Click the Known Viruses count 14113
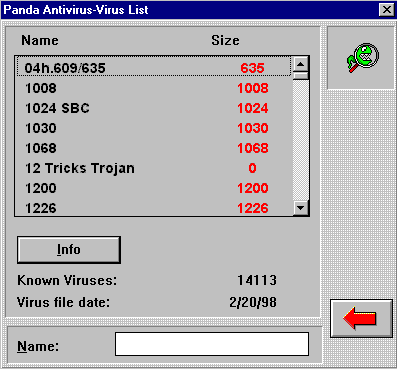 pyautogui.click(x=257, y=280)
